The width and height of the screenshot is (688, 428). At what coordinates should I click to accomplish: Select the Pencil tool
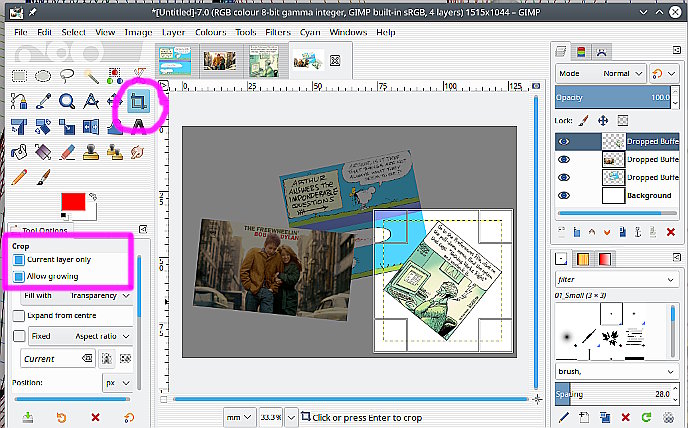tap(19, 178)
